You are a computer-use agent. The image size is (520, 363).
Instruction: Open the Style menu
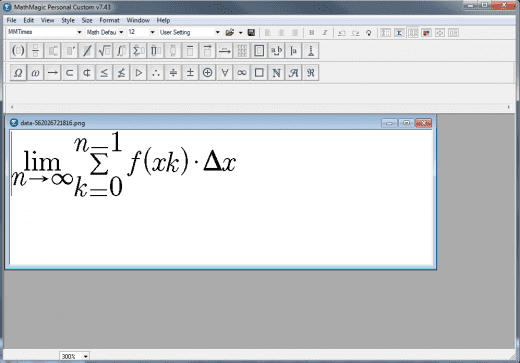pyautogui.click(x=68, y=20)
